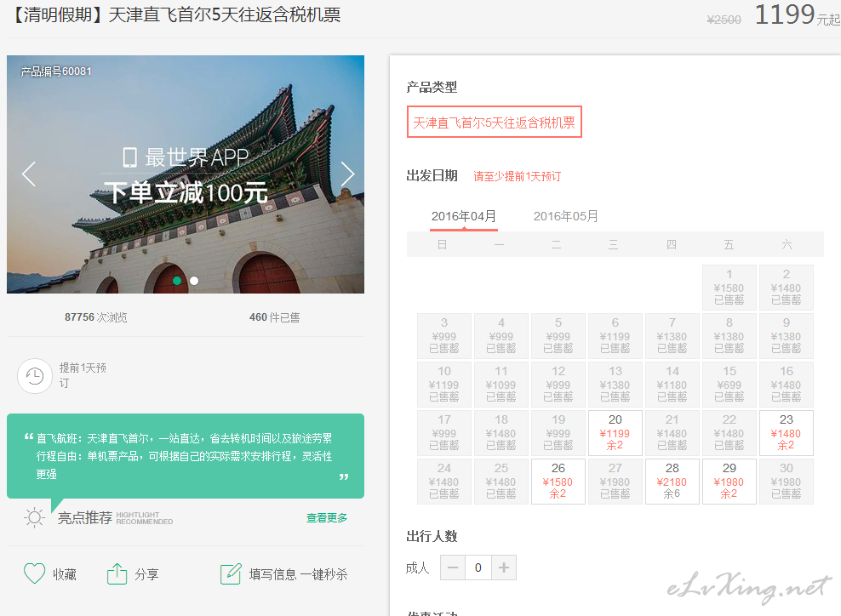Select product type 天津直飞首尔5天往返含税机票
This screenshot has height=616, width=841.
pos(494,123)
